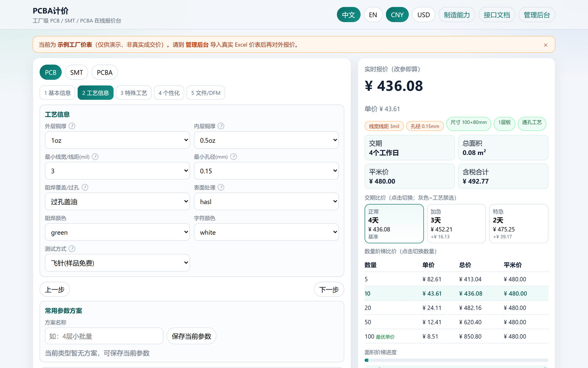
Task: Go to step 4 个性化
Action: pos(169,93)
